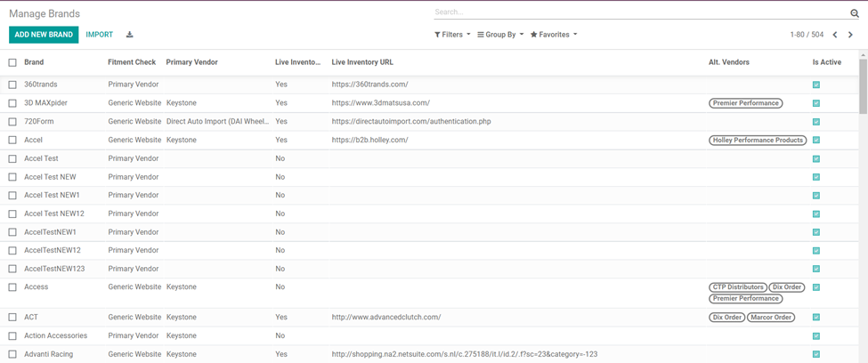Toggle Is Active for 360trands

(x=816, y=85)
